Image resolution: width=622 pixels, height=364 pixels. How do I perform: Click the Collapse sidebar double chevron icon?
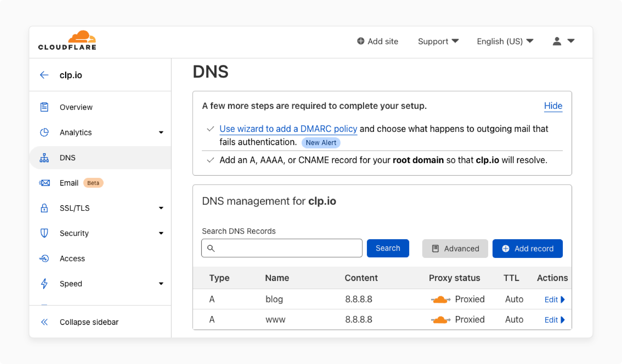pos(44,322)
